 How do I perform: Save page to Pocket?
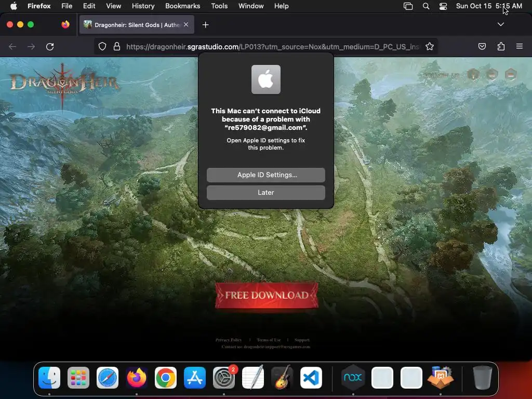click(482, 46)
